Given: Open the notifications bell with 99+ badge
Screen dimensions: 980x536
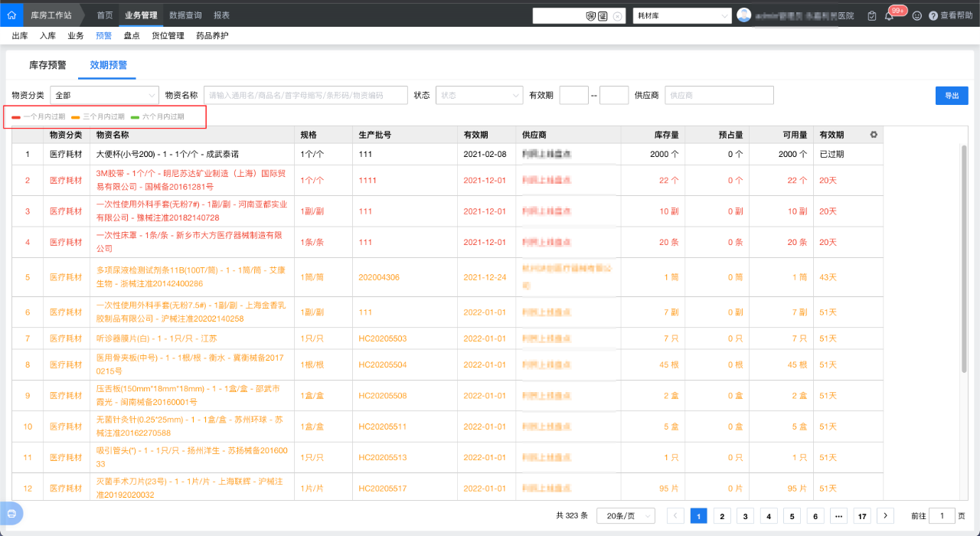Looking at the screenshot, I should coord(888,15).
